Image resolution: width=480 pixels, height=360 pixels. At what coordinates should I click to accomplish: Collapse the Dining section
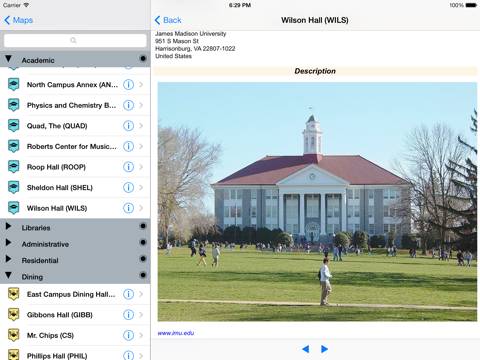pyautogui.click(x=9, y=276)
